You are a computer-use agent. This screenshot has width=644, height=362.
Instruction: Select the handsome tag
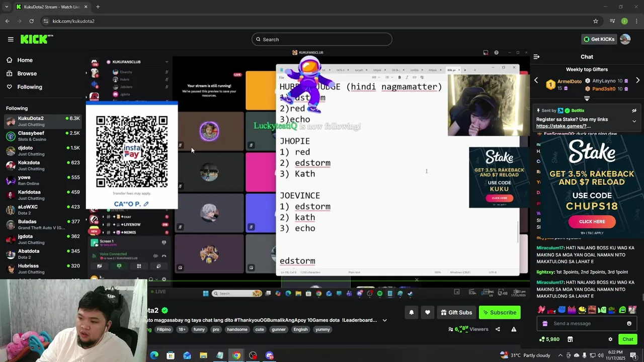coord(237,329)
